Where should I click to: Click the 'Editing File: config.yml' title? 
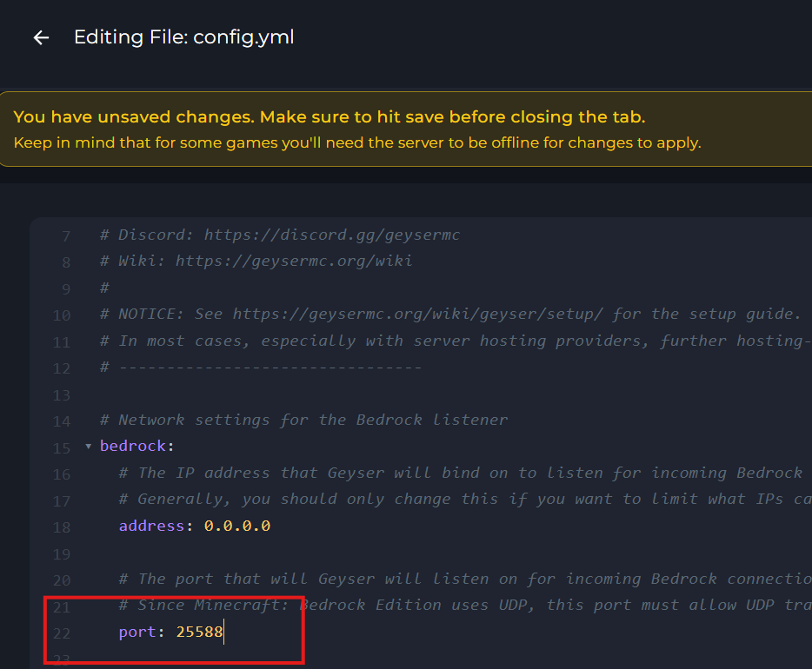coord(183,37)
